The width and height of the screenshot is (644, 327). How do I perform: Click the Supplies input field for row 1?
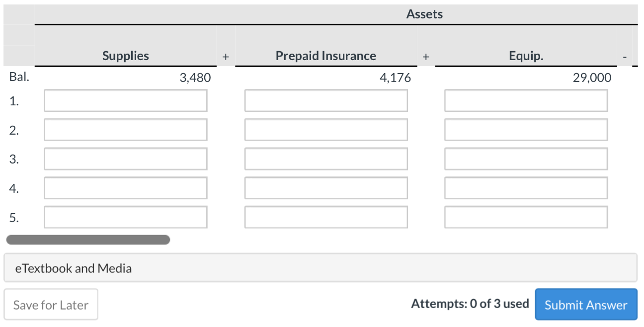pos(125,100)
